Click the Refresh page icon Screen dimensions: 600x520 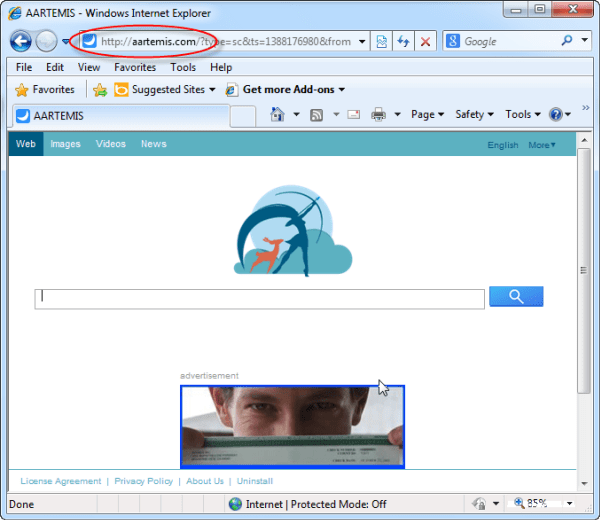403,41
